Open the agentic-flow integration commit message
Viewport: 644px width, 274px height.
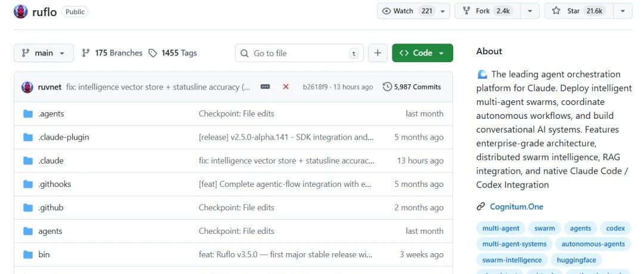click(x=285, y=184)
